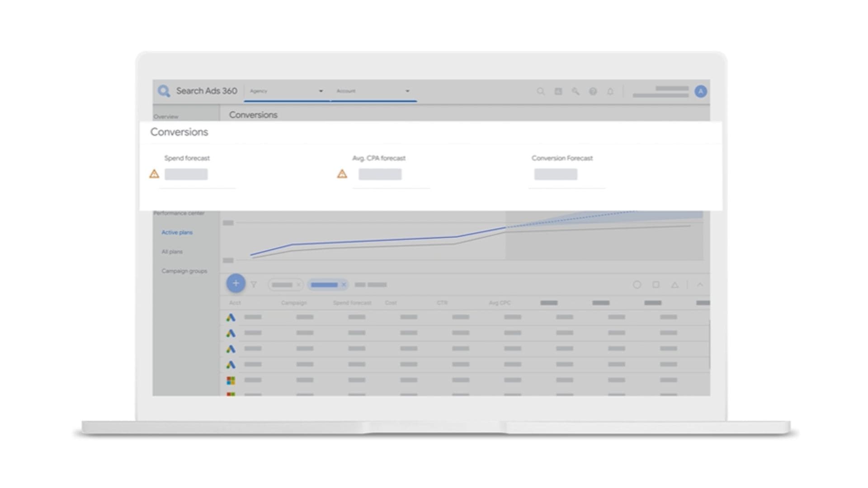This screenshot has width=868, height=488.
Task: Click the filter funnel icon
Action: coord(254,285)
